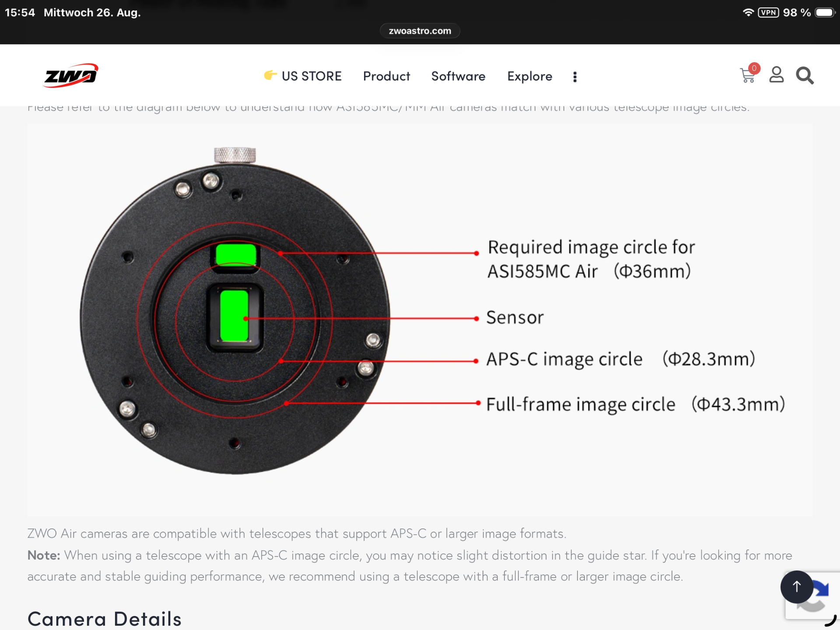Tap the reCAPTCHA badge

(x=812, y=596)
